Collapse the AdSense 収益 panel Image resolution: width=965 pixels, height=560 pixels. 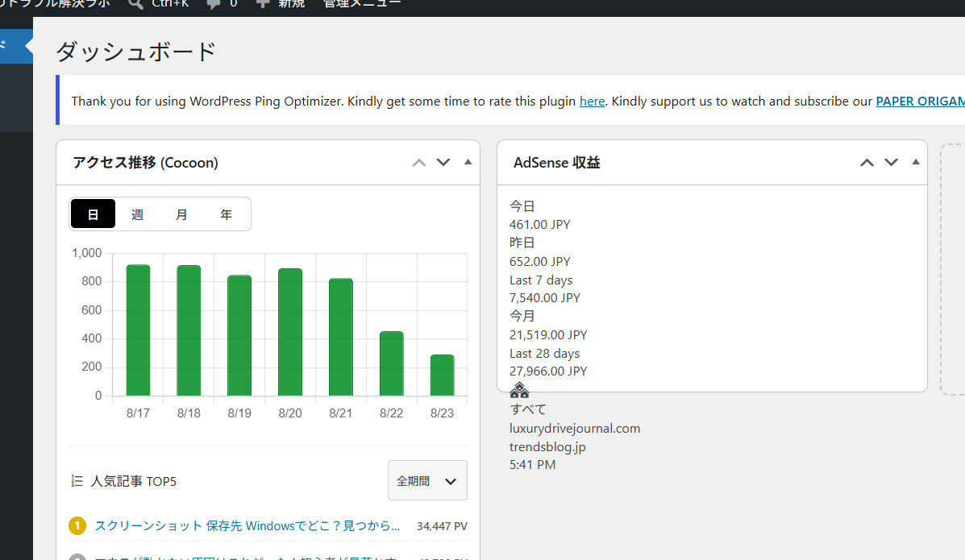pyautogui.click(x=916, y=162)
